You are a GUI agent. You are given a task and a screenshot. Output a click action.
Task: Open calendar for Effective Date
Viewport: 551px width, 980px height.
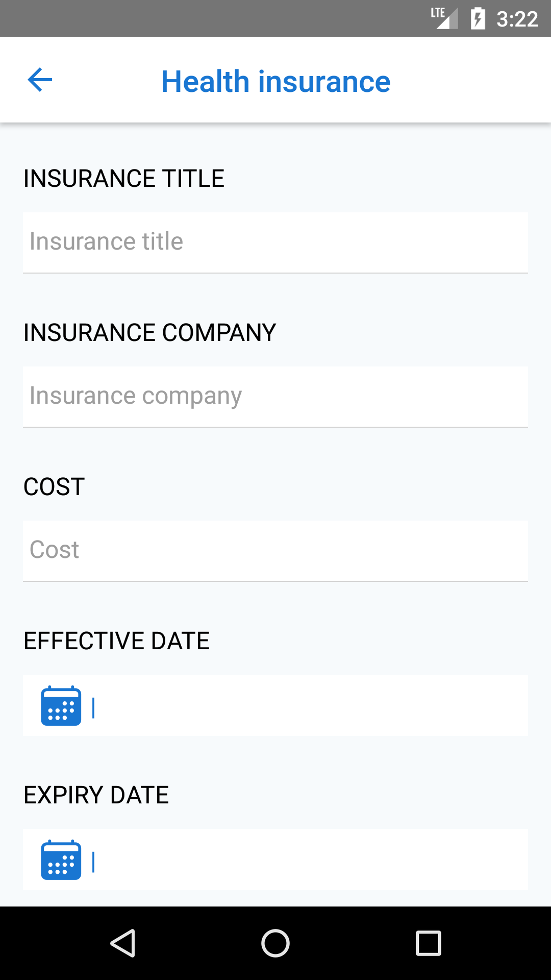tap(61, 705)
